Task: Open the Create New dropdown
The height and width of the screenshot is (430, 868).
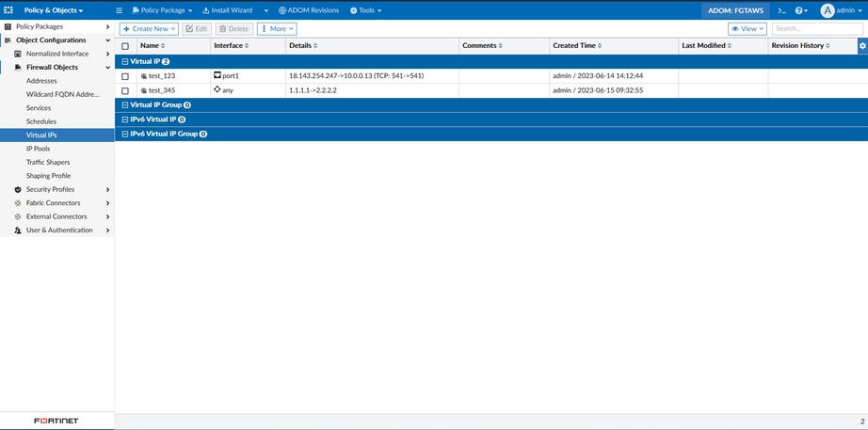Action: pos(149,29)
